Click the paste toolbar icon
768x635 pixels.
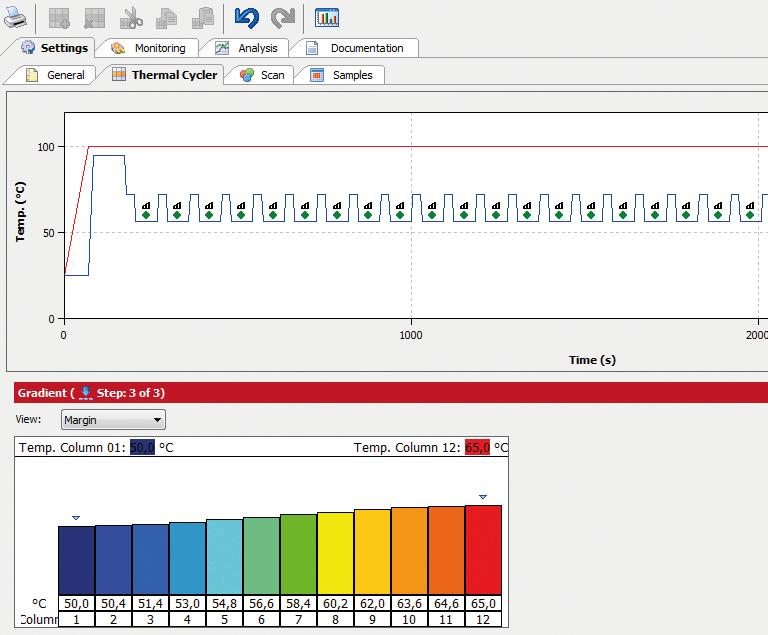tap(203, 18)
